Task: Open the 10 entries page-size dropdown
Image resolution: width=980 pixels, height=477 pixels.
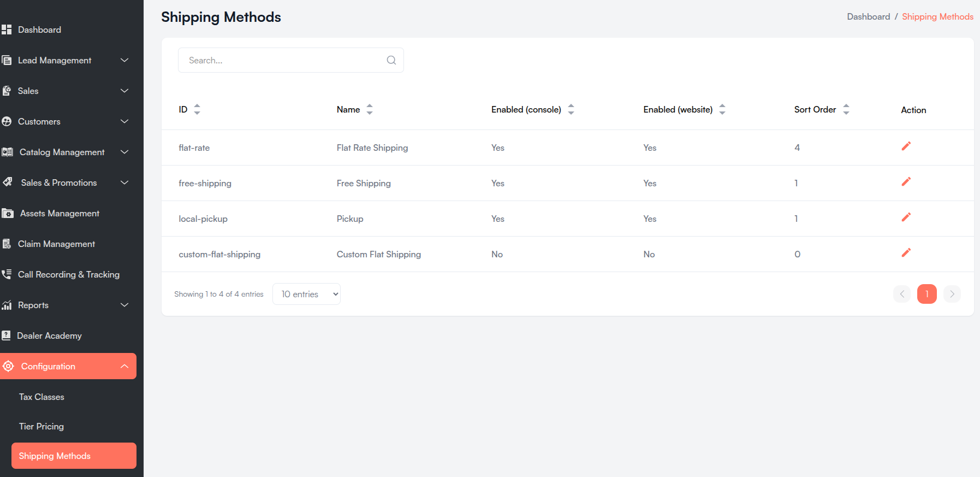Action: click(306, 294)
